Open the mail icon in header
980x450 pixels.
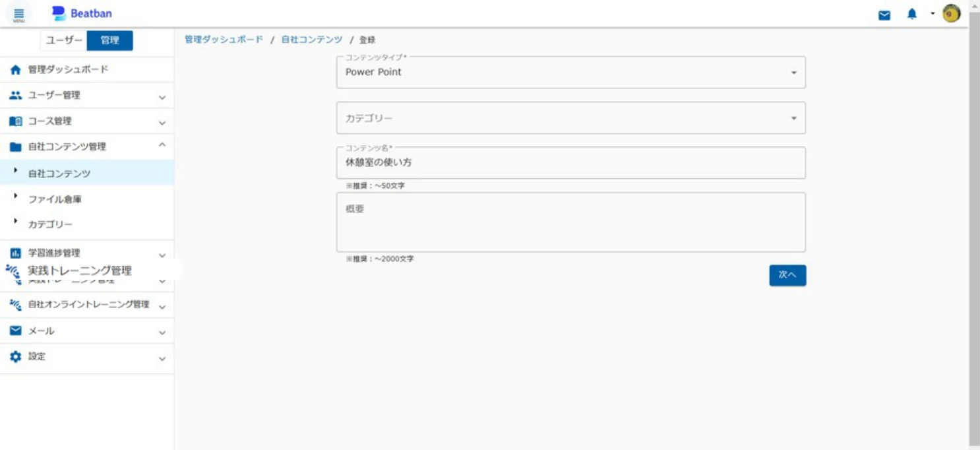884,15
